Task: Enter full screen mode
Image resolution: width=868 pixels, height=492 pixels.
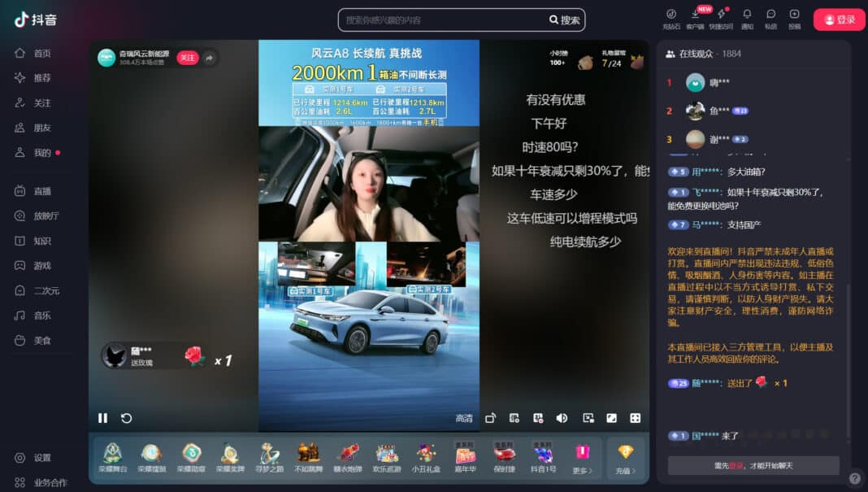Action: click(636, 418)
